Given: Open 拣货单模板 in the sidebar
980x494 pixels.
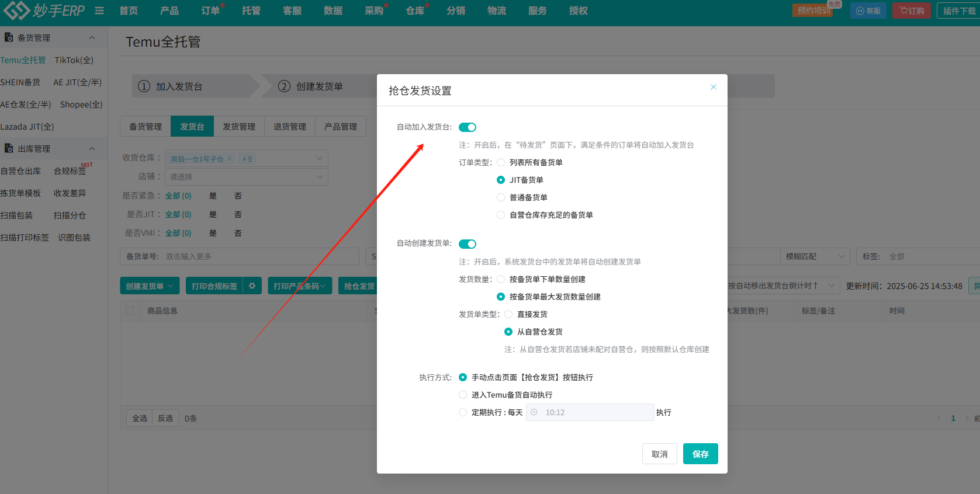Looking at the screenshot, I should point(20,193).
